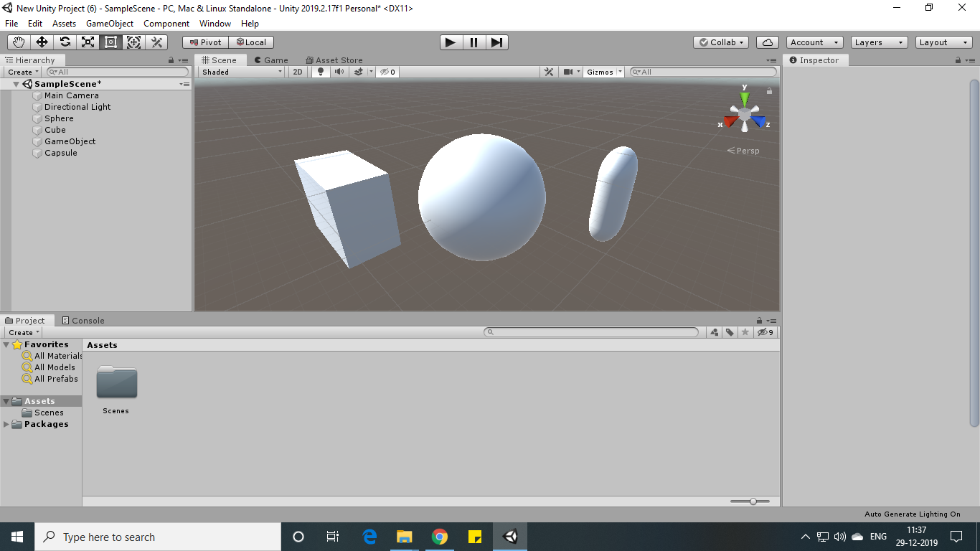
Task: Select the Move tool
Action: pos(42,42)
